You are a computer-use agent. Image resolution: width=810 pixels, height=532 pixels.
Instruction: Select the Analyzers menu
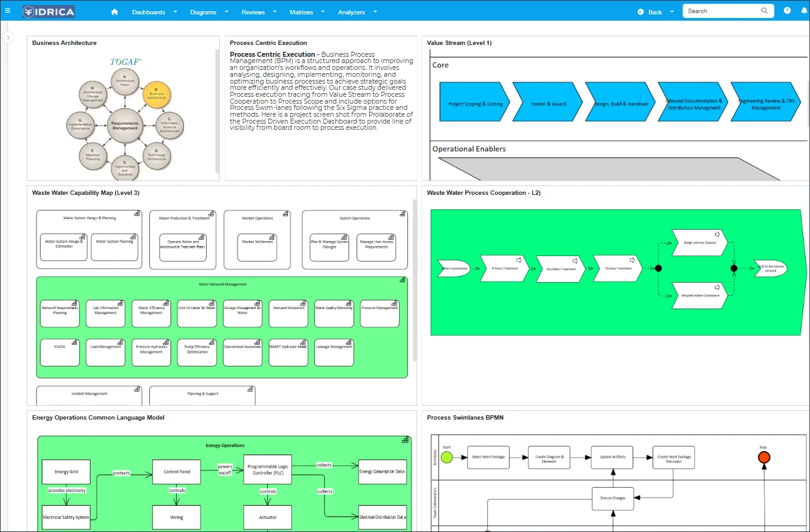point(351,12)
